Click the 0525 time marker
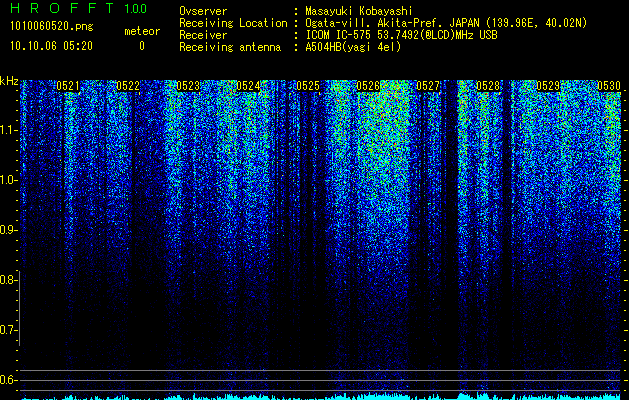Viewport: 629px width, 400px height. [308, 86]
